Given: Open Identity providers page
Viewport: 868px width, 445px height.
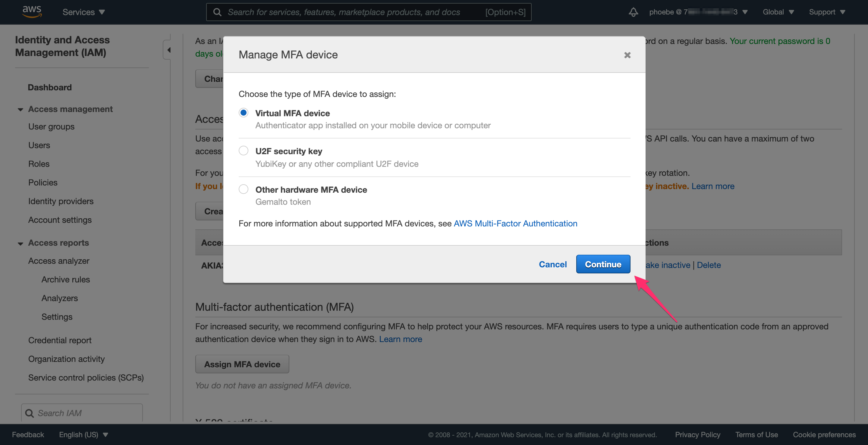Looking at the screenshot, I should (x=61, y=201).
